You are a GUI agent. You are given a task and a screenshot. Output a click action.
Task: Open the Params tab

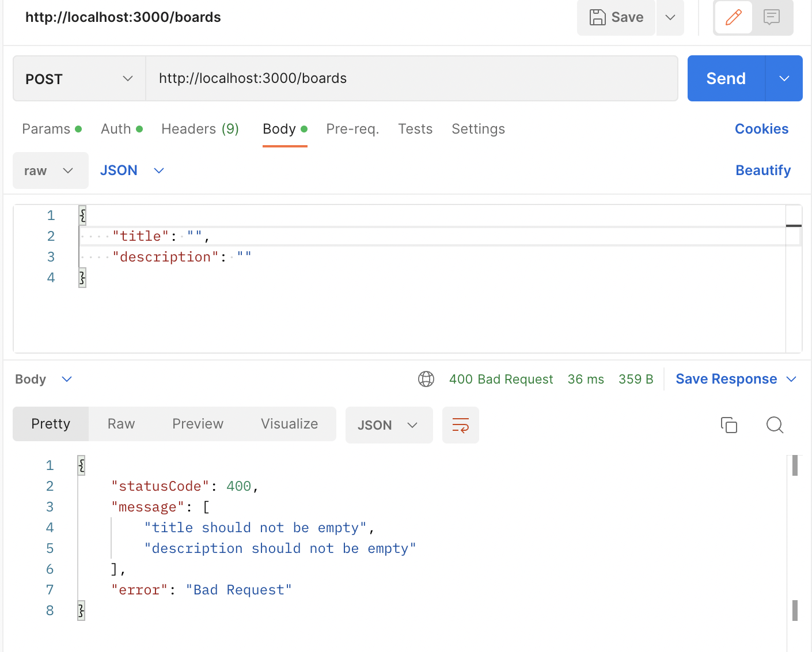[x=52, y=129]
